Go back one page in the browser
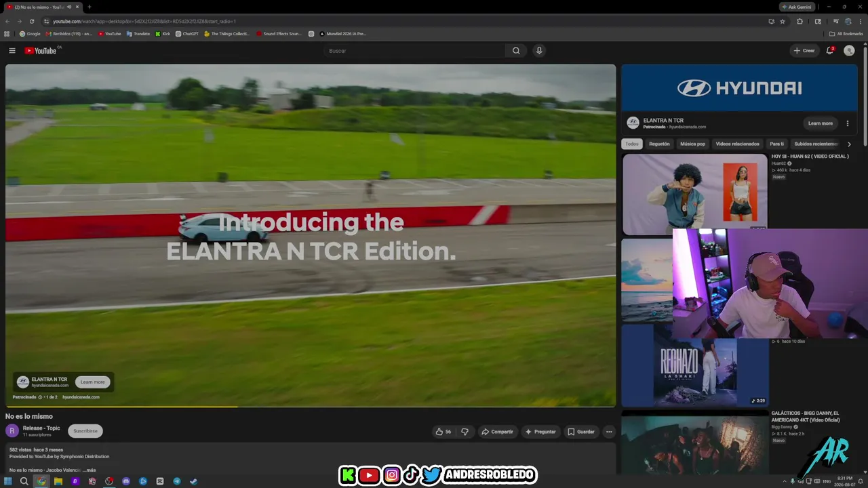The image size is (868, 488). point(7,21)
